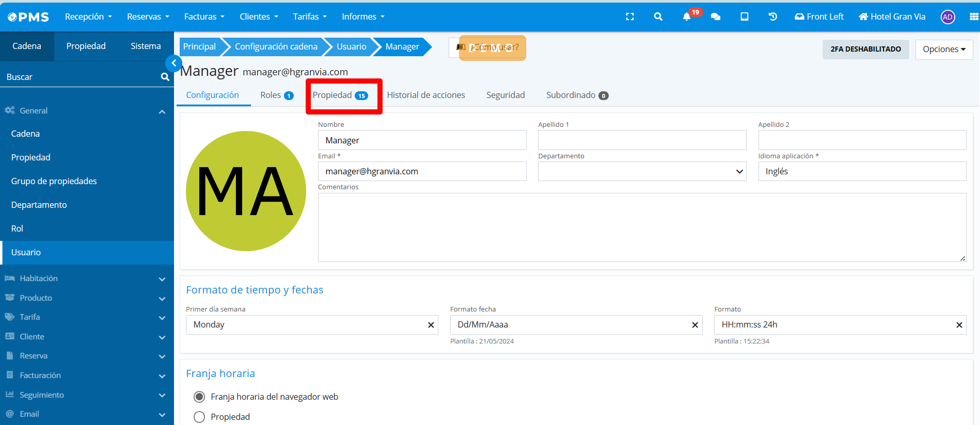Click the fullscreen expand icon
The image size is (980, 425).
tap(629, 17)
